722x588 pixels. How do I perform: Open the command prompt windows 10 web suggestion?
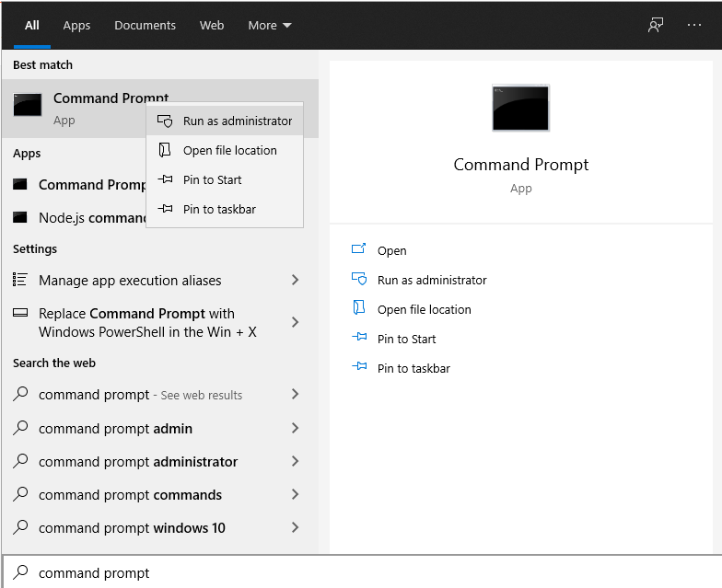132,528
